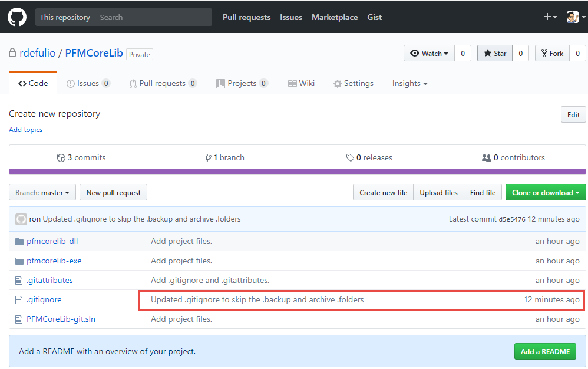
Task: Open 'Updated .gitignore' commit in .gitignore row
Action: click(257, 300)
